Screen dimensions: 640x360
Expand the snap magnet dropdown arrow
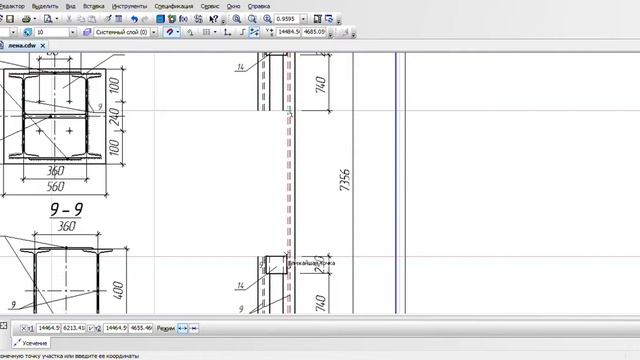[178, 32]
